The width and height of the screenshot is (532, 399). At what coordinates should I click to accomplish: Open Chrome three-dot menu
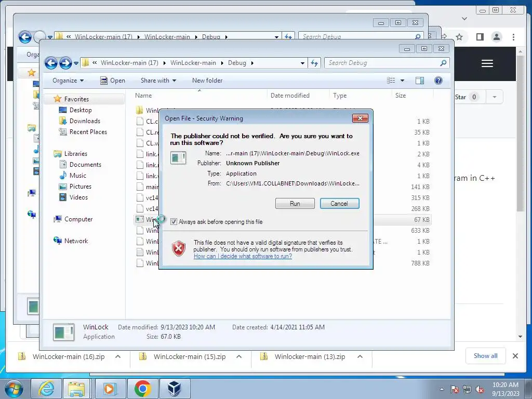(x=514, y=37)
